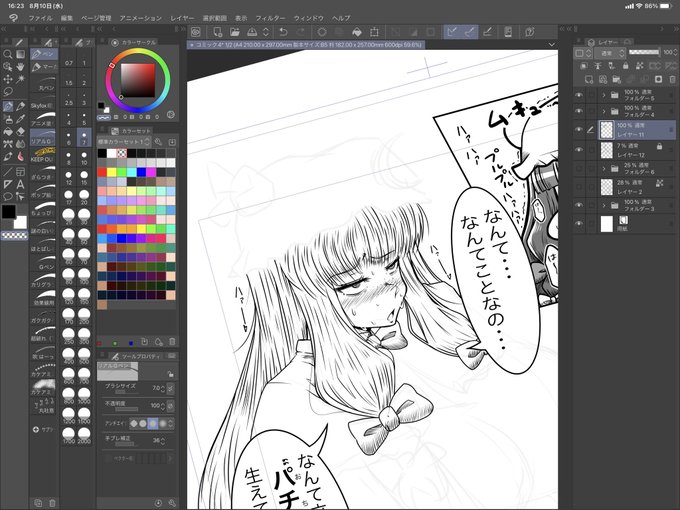Viewport: 680px width, 510px height.
Task: Click the layer opacity slider bar
Action: pos(644,52)
